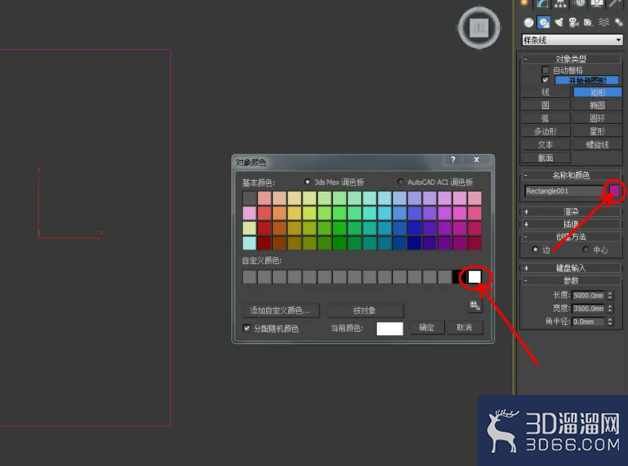
Task: Cancel the dialog with the 取消 button
Action: click(x=465, y=327)
